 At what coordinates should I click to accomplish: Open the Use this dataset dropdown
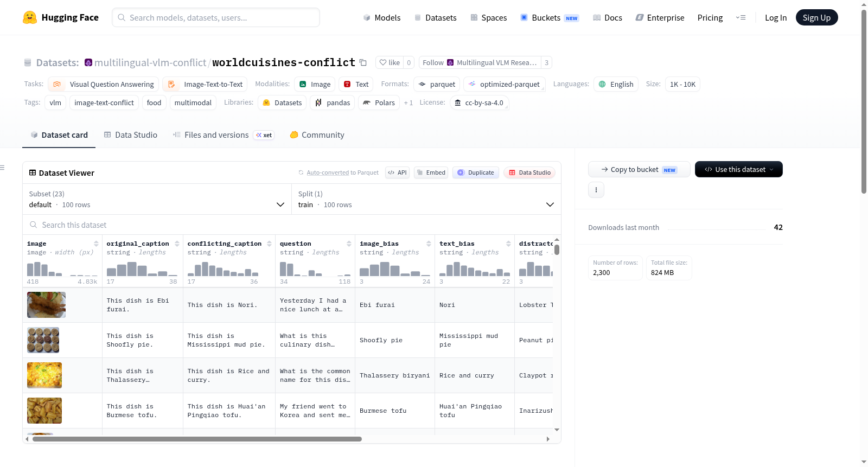(x=738, y=169)
